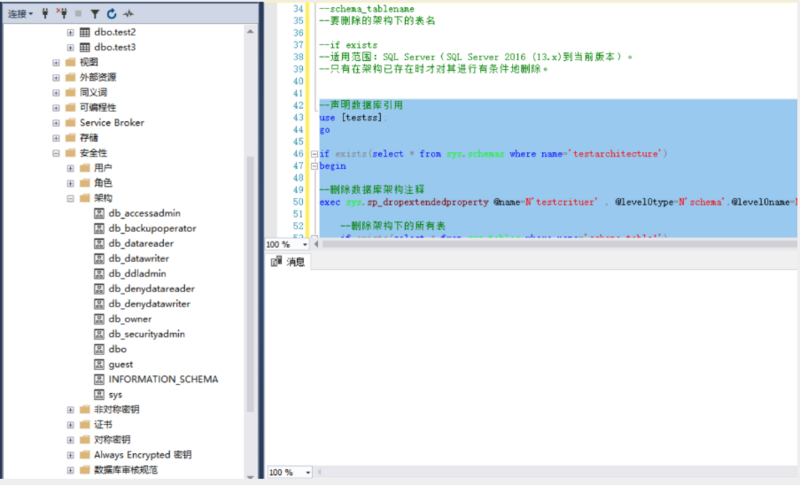The height and width of the screenshot is (485, 800).
Task: Collapse the if exists block on line 46
Action: (315, 154)
